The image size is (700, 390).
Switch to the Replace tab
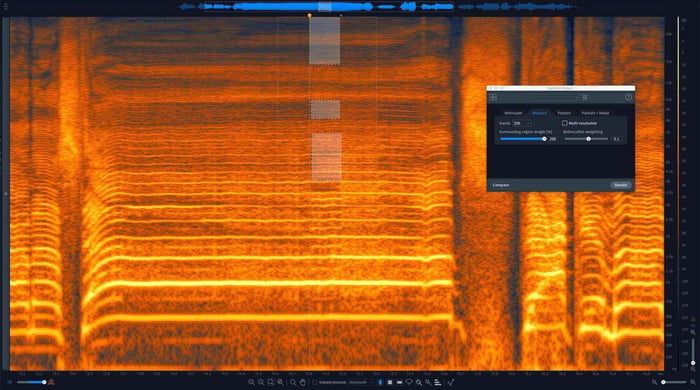(539, 113)
